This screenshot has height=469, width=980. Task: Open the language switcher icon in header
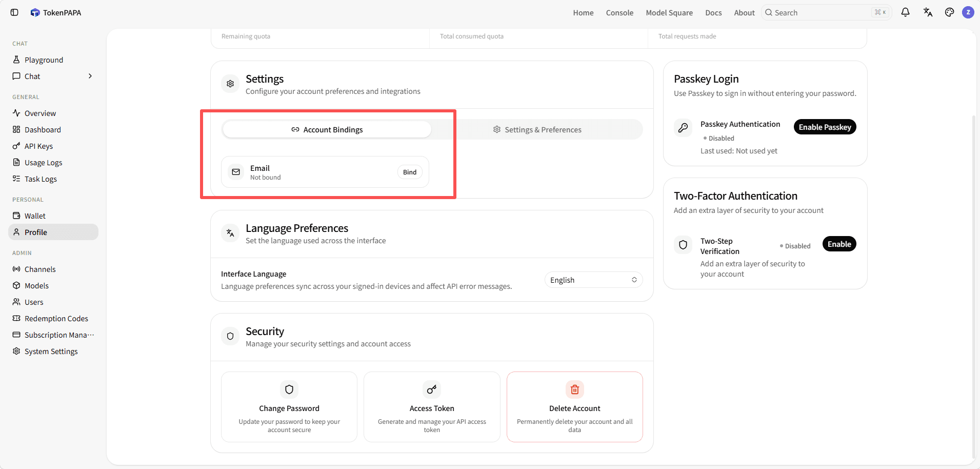click(928, 12)
